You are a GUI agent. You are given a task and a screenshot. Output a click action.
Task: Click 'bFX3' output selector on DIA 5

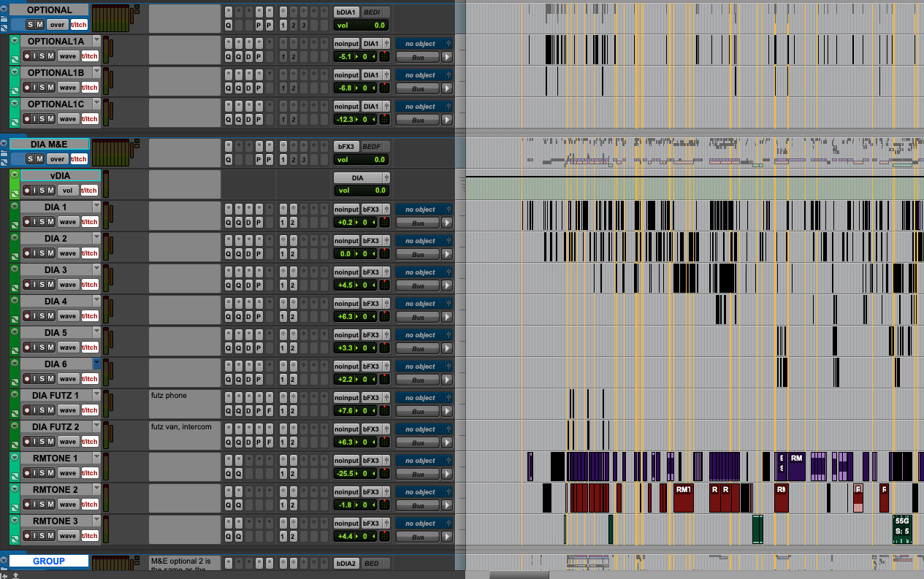coord(372,335)
